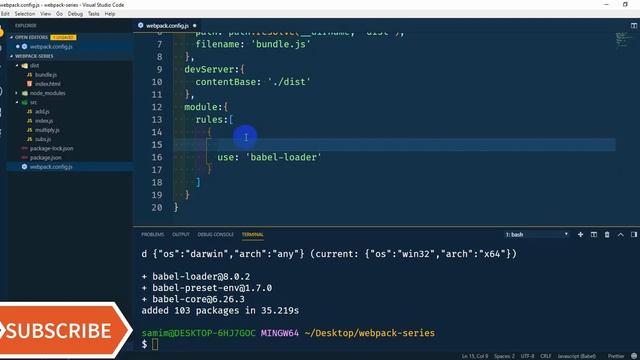Click 'added 103 packages in 35.219s' text
This screenshot has height=360, width=640.
(x=220, y=311)
